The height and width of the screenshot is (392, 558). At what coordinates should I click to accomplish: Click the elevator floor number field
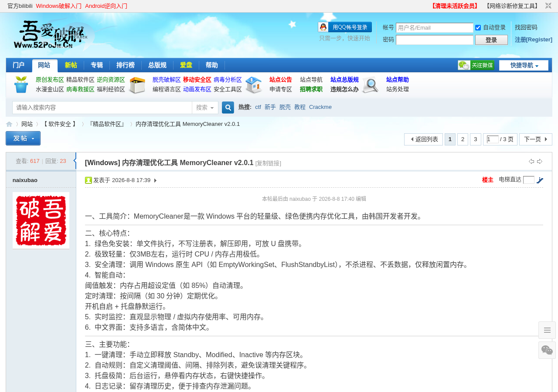[529, 180]
